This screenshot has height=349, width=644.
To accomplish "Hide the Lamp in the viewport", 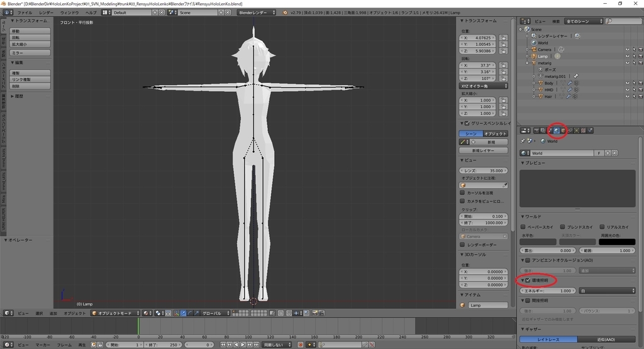I will coord(627,56).
